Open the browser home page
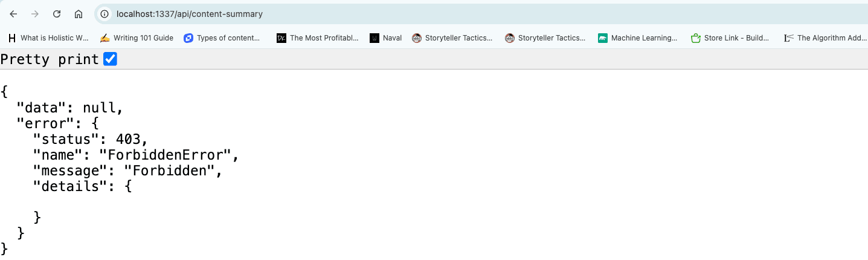The width and height of the screenshot is (868, 260). (79, 14)
